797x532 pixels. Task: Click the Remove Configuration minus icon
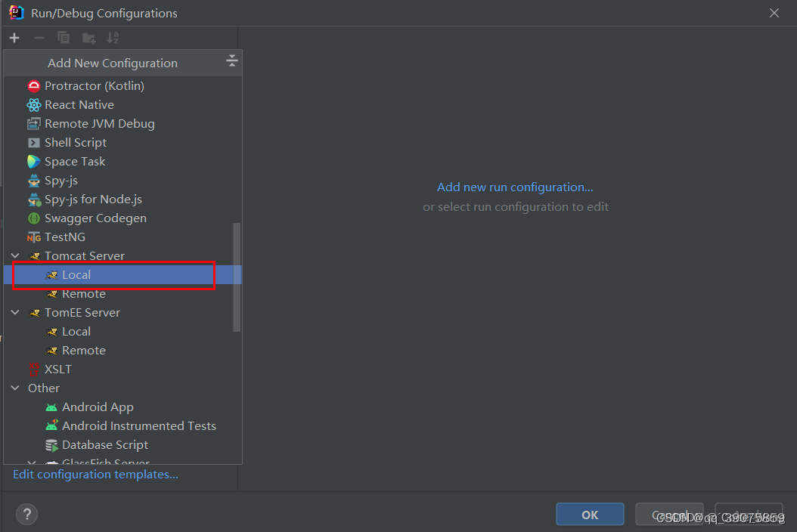[39, 38]
